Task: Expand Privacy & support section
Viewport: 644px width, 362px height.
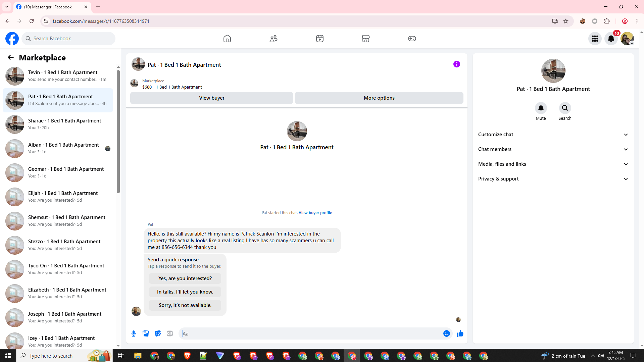Action: pyautogui.click(x=553, y=179)
